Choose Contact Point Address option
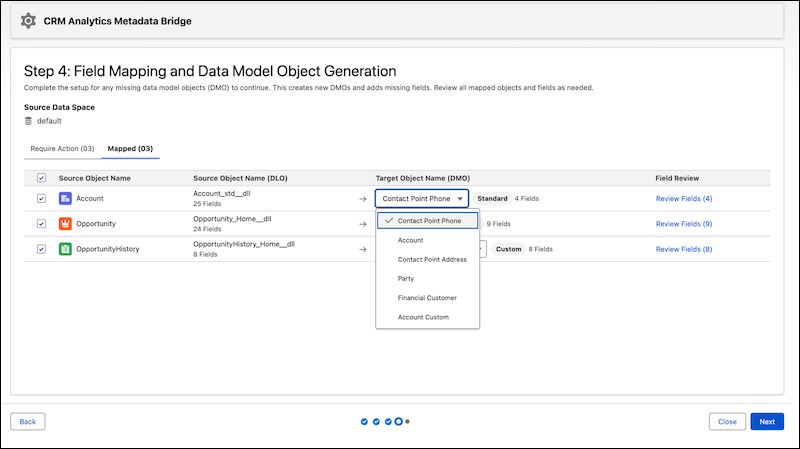Image resolution: width=800 pixels, height=449 pixels. click(x=428, y=260)
